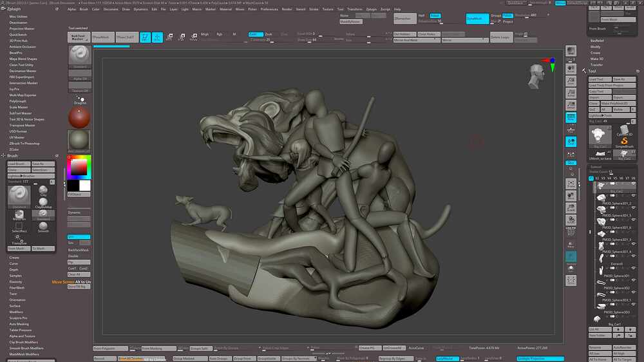This screenshot has width=644, height=362.
Task: Click the Persp icon in right shelf
Action: pos(571,118)
